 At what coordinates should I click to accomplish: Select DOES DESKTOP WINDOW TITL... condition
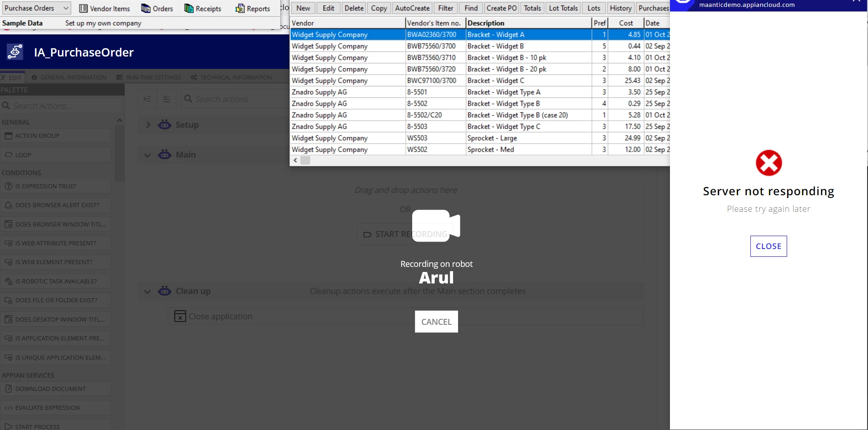click(56, 319)
